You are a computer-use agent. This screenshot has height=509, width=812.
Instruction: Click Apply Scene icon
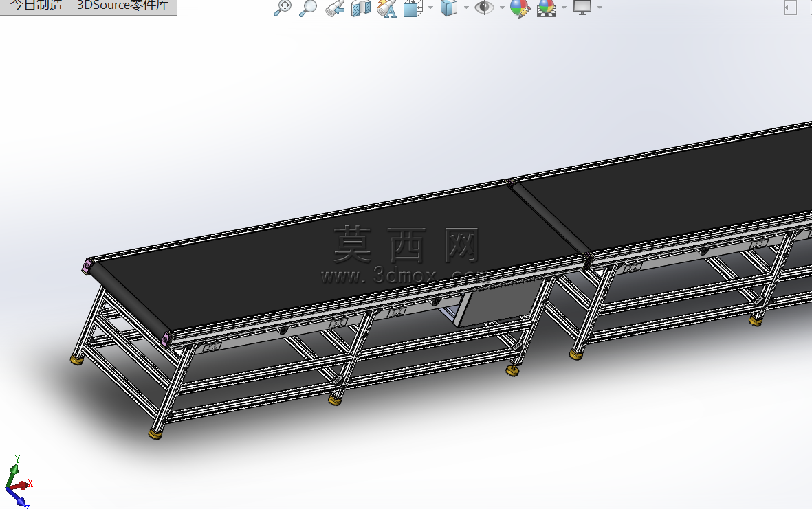547,8
